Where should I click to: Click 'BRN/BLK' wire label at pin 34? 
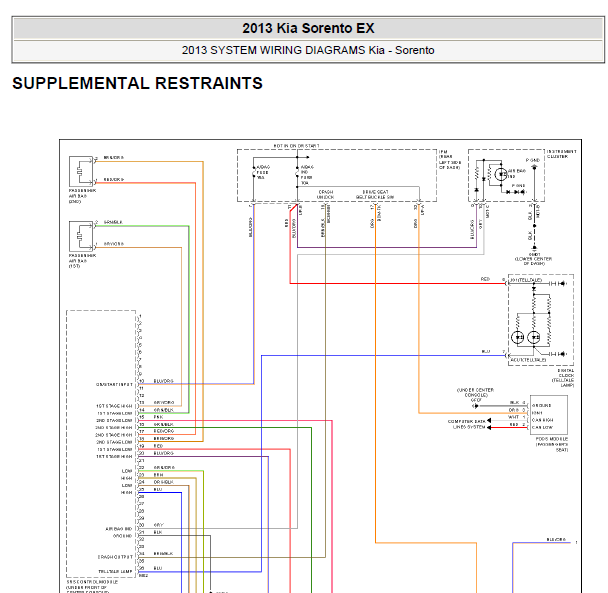[x=163, y=553]
